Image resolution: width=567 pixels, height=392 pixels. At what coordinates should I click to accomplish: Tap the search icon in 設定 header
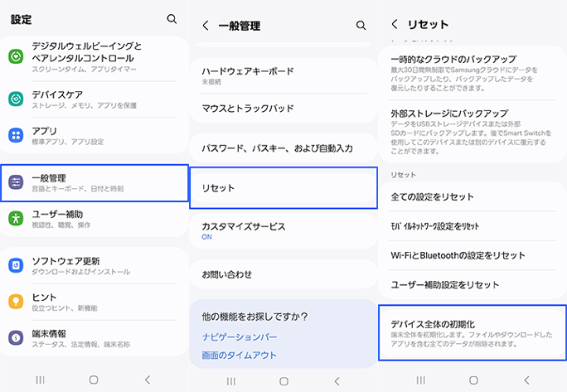[172, 18]
